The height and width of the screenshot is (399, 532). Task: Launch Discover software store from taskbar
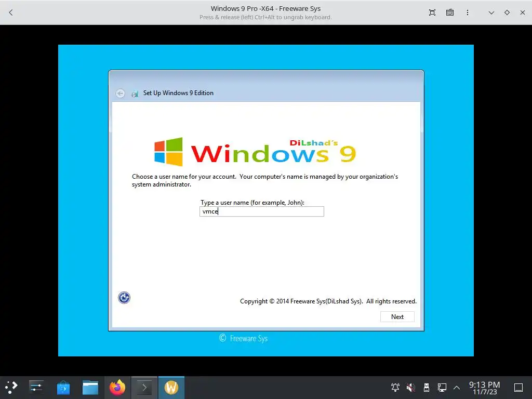click(x=63, y=387)
